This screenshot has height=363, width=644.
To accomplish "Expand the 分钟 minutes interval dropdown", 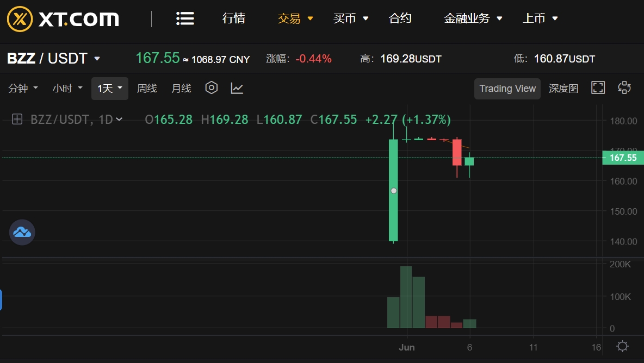I will (23, 88).
